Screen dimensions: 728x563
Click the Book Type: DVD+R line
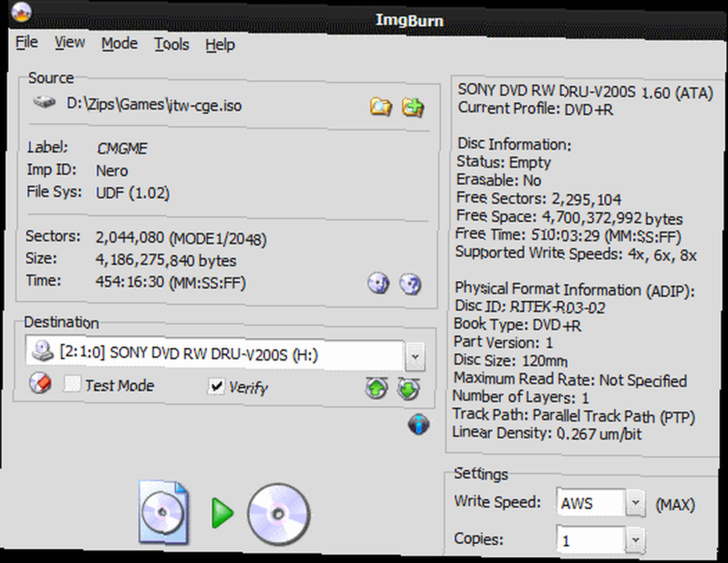517,325
